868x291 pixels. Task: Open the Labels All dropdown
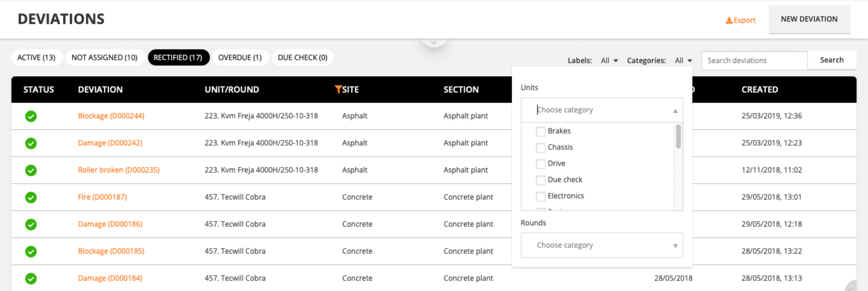click(609, 61)
